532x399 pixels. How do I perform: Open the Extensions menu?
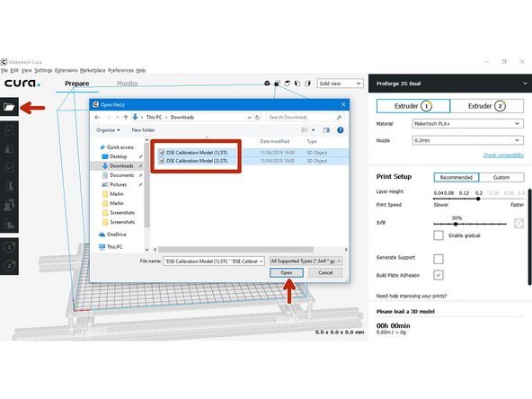tap(66, 70)
